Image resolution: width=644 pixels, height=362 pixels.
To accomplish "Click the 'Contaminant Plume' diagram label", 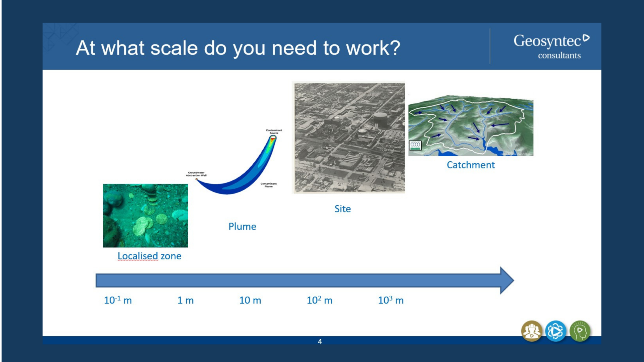I will [268, 185].
